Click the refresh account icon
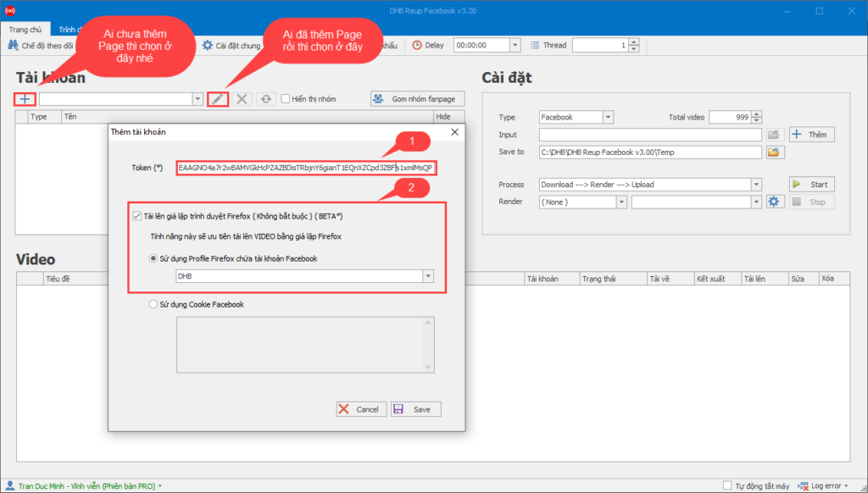The height and width of the screenshot is (493, 868). pyautogui.click(x=266, y=99)
